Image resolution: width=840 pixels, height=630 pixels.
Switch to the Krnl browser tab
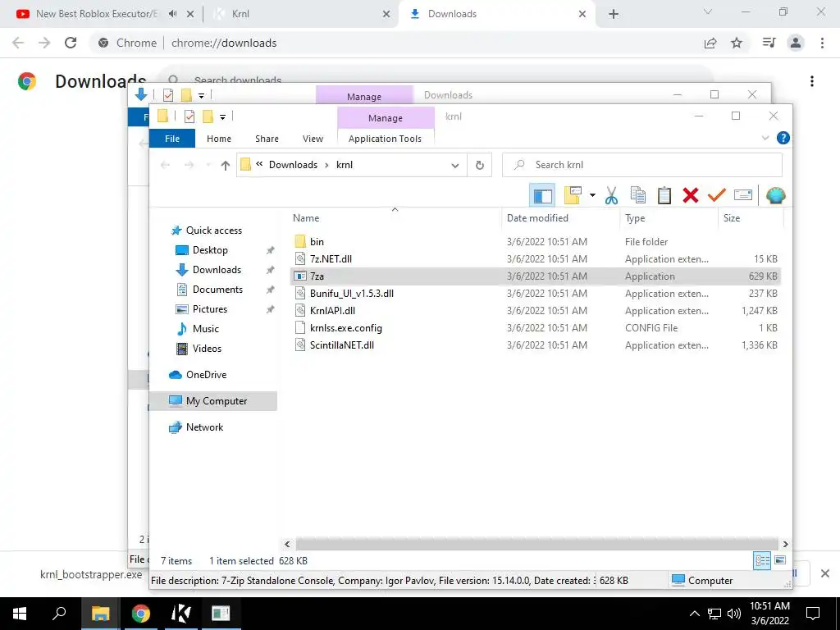(x=300, y=14)
